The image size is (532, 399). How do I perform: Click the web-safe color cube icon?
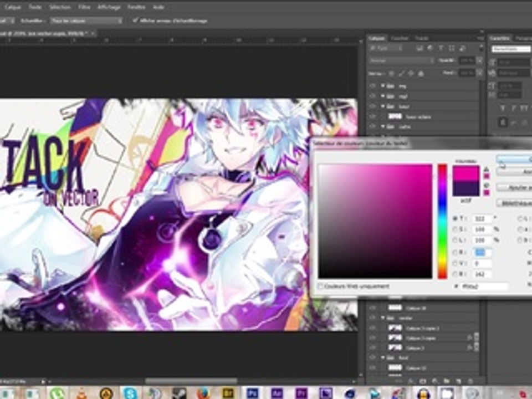point(486,185)
